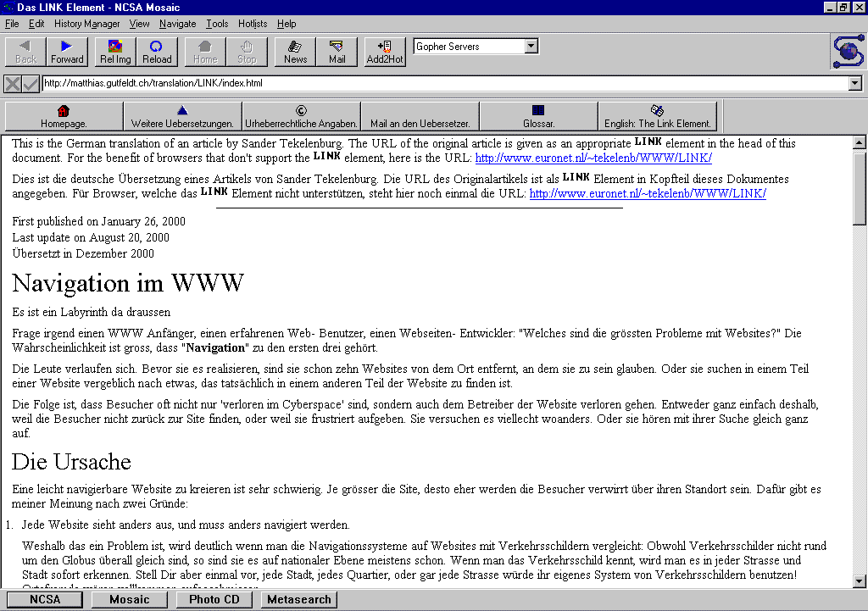
Task: Open Mail from the toolbar
Action: [x=337, y=52]
